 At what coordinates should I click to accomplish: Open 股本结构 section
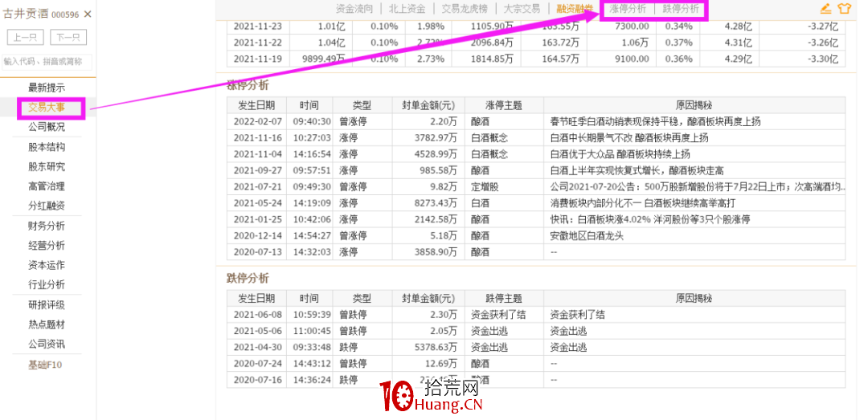click(x=47, y=147)
